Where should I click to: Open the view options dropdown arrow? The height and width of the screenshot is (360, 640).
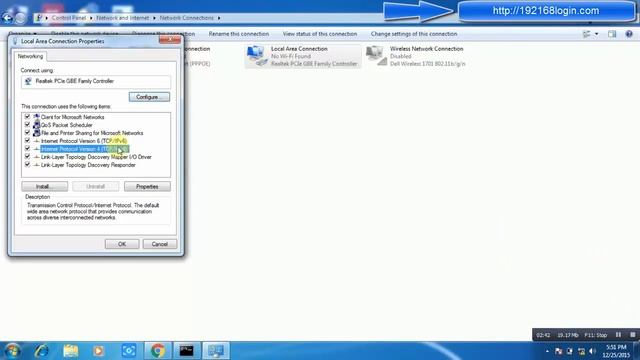point(597,34)
